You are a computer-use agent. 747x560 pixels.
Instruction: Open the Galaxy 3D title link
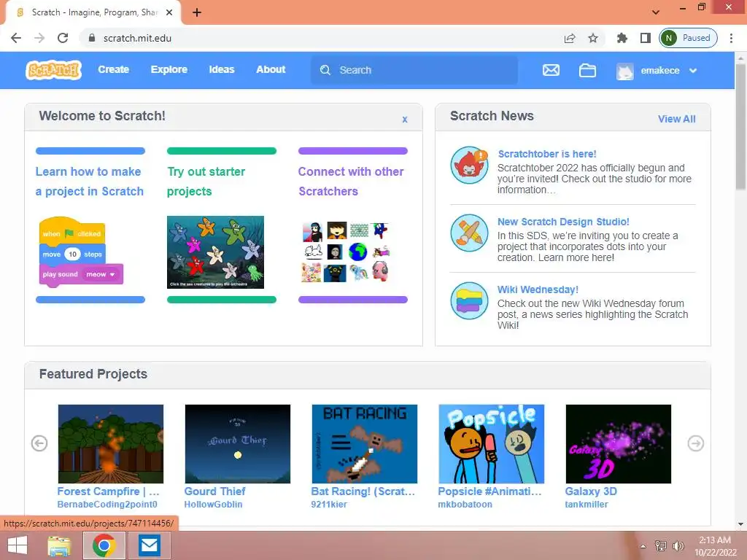click(591, 491)
